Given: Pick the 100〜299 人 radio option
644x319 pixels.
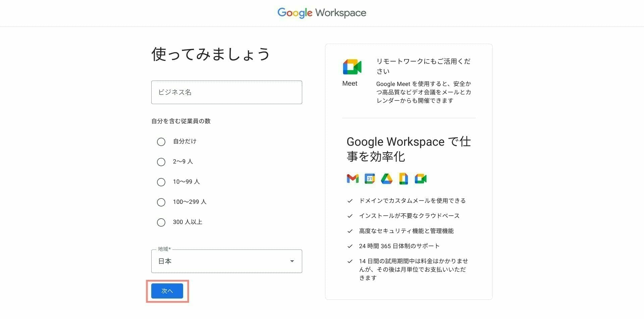Looking at the screenshot, I should click(x=161, y=202).
